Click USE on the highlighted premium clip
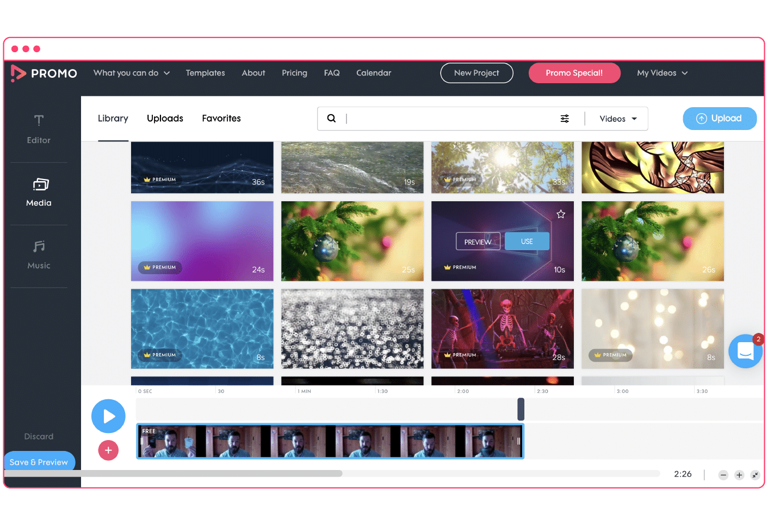This screenshot has width=768, height=532. click(527, 241)
